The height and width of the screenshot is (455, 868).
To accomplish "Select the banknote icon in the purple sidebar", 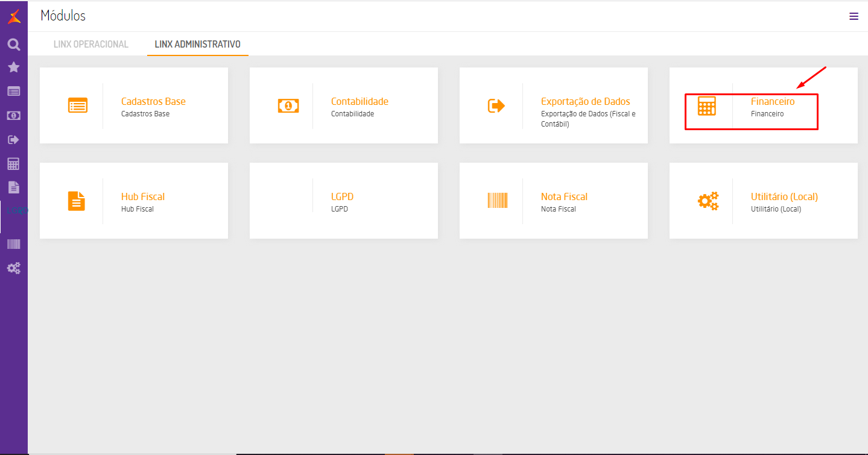I will coord(14,116).
